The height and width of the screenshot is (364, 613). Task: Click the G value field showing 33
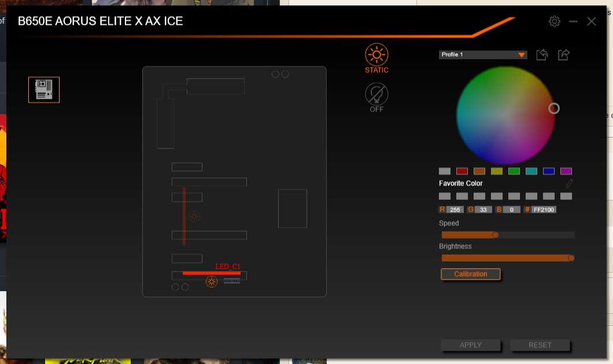pos(483,210)
